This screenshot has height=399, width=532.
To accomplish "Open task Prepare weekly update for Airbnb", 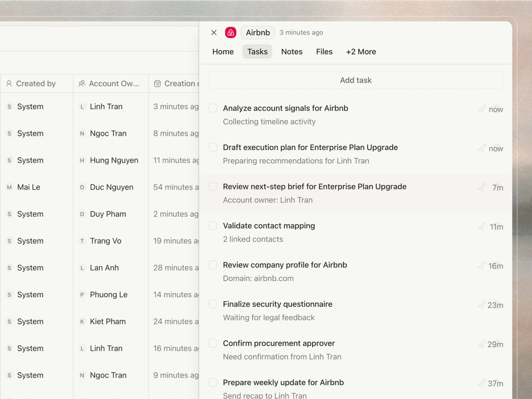I will coord(283,382).
